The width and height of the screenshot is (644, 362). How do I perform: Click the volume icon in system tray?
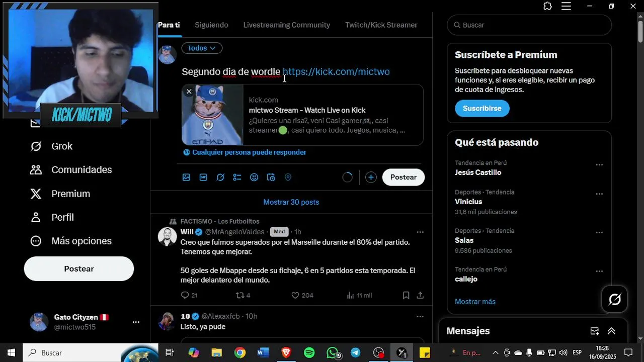pyautogui.click(x=563, y=352)
